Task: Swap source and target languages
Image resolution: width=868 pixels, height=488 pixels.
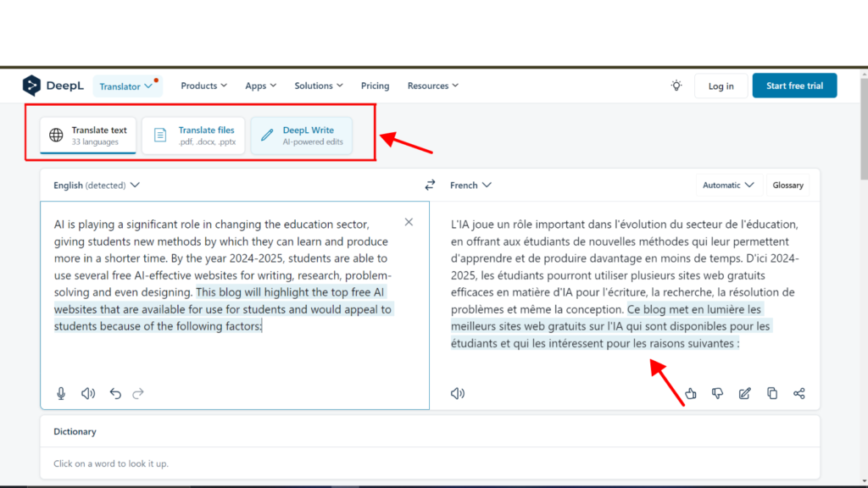Action: [x=430, y=185]
